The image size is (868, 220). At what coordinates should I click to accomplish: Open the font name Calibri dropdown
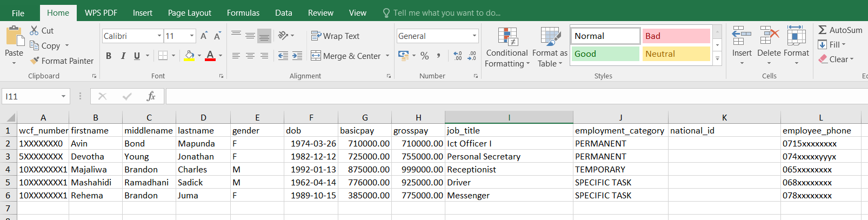click(x=159, y=36)
